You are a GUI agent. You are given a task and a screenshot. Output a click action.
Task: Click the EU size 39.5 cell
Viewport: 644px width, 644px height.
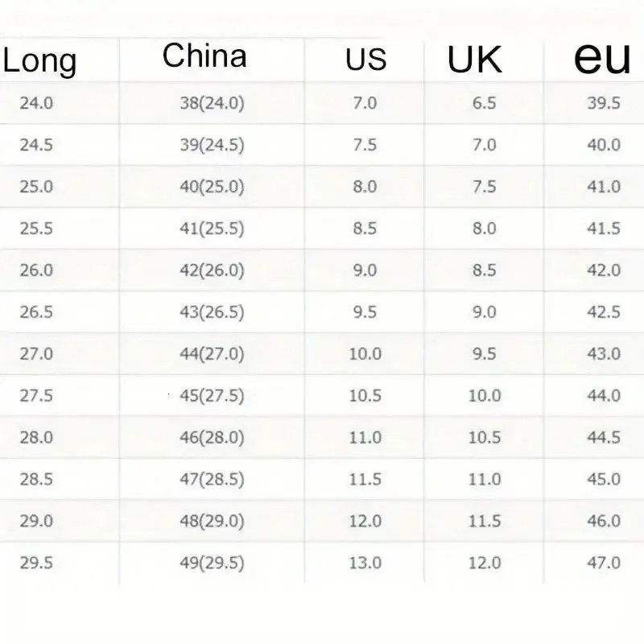click(x=604, y=103)
